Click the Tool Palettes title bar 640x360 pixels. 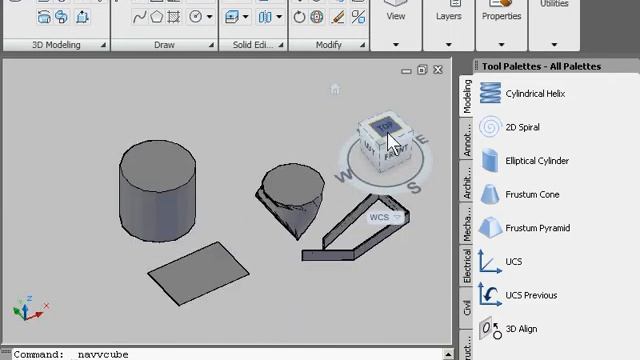point(556,66)
